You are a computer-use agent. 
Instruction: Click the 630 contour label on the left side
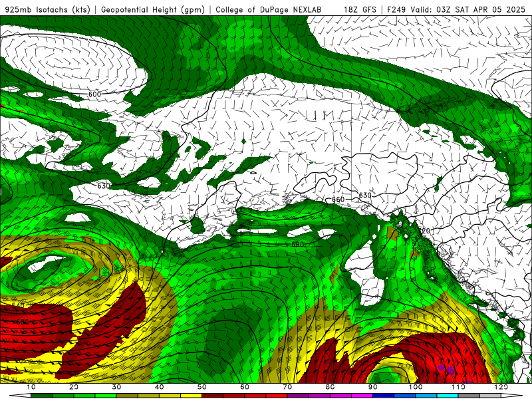coord(104,186)
